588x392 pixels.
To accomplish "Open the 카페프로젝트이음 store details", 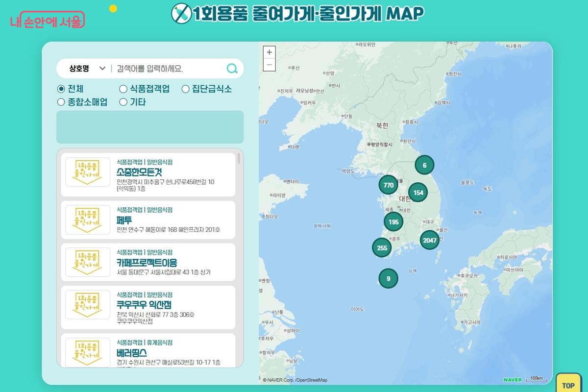I will 147,262.
